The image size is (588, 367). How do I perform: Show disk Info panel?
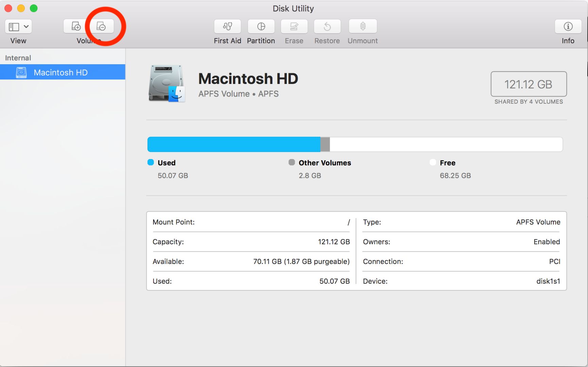[x=568, y=27]
